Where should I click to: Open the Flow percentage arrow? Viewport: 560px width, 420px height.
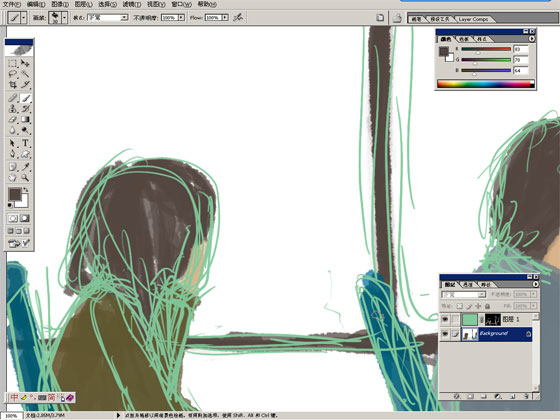pos(225,17)
